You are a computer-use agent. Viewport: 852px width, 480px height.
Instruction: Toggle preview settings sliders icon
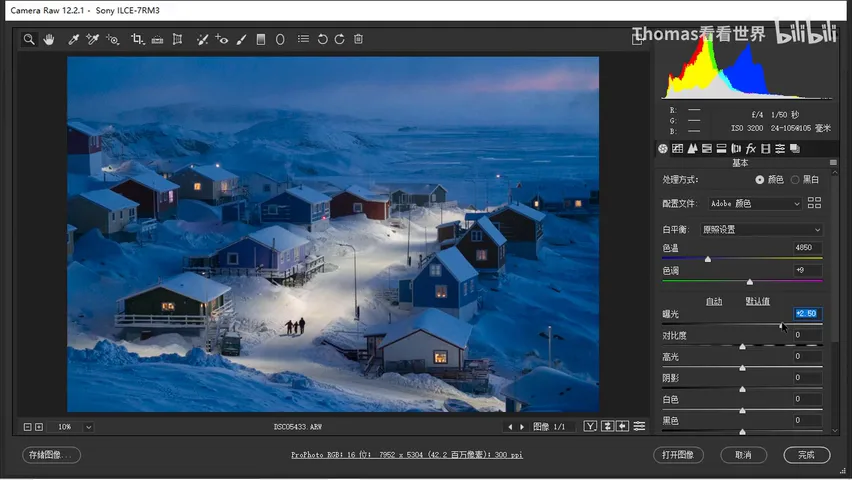click(640, 426)
